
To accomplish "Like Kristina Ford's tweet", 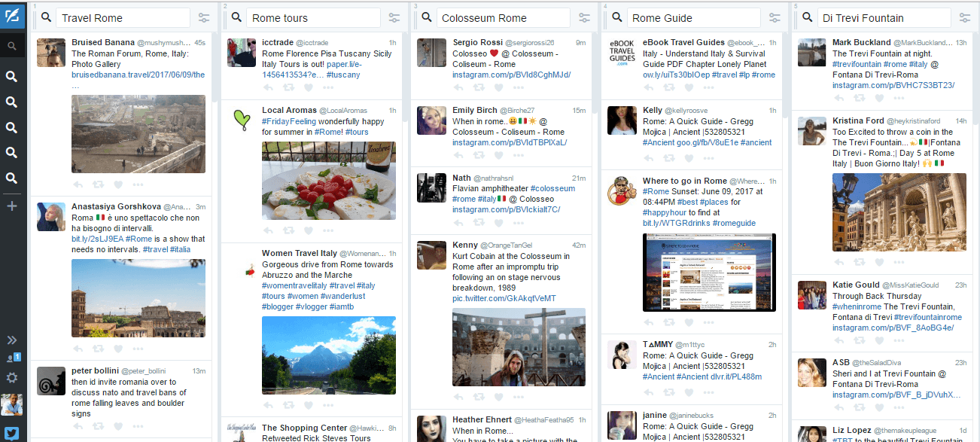I will pyautogui.click(x=879, y=262).
